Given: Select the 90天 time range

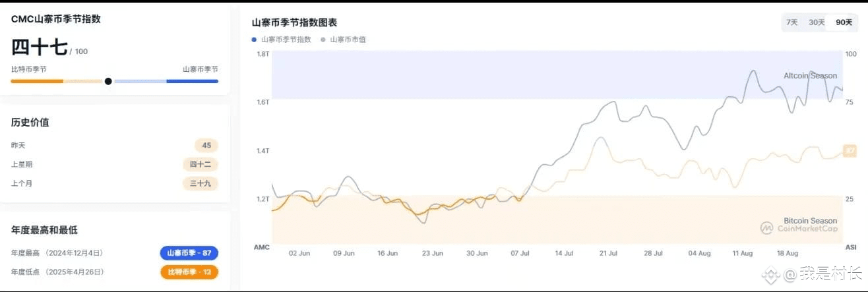Looking at the screenshot, I should [x=844, y=22].
